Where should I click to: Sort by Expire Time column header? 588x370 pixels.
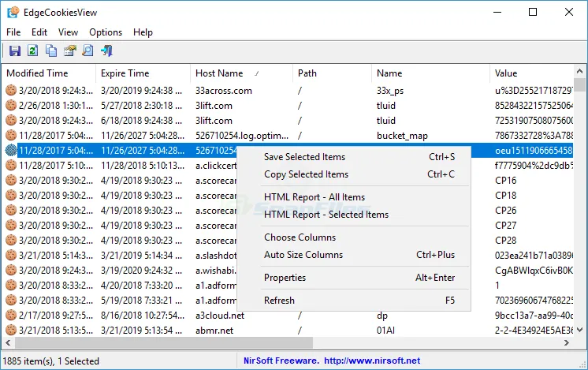(x=143, y=73)
